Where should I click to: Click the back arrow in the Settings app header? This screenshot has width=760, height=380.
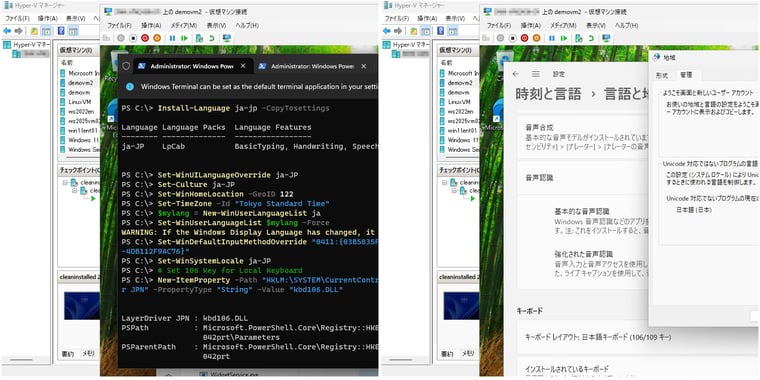point(516,74)
